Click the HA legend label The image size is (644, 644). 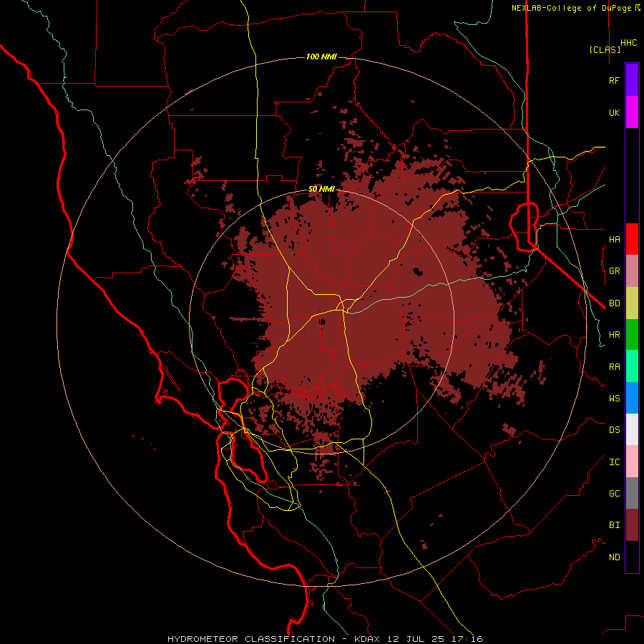coord(614,239)
